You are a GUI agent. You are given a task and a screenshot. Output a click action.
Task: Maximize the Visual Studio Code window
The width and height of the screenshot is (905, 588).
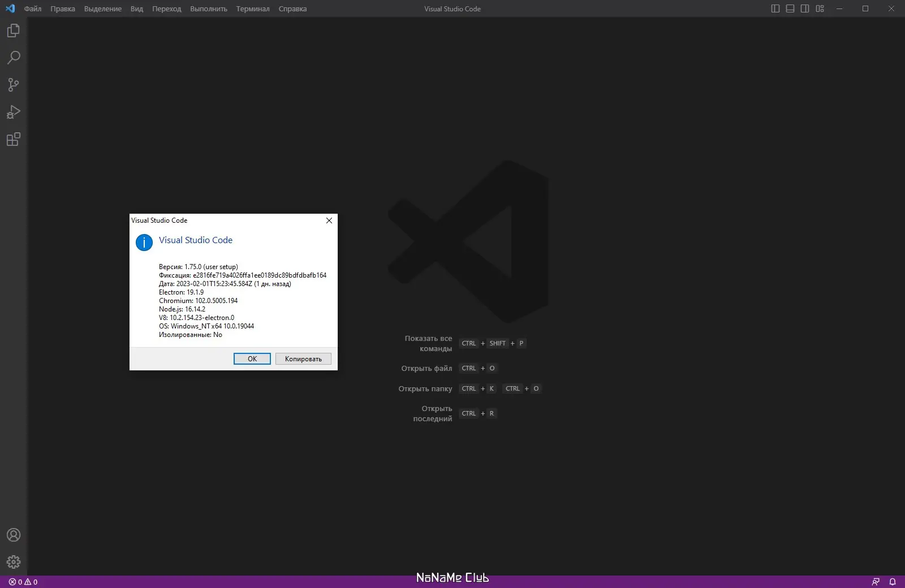point(865,8)
